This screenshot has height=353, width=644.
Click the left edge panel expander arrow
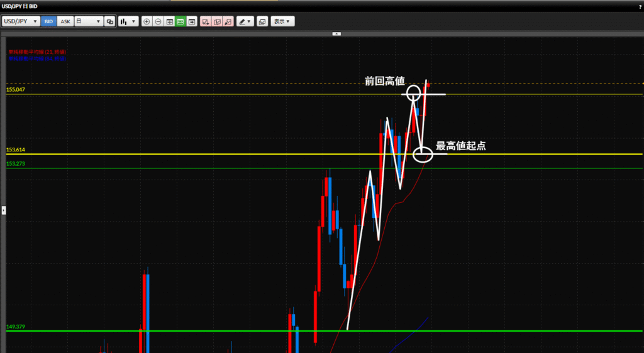3,210
